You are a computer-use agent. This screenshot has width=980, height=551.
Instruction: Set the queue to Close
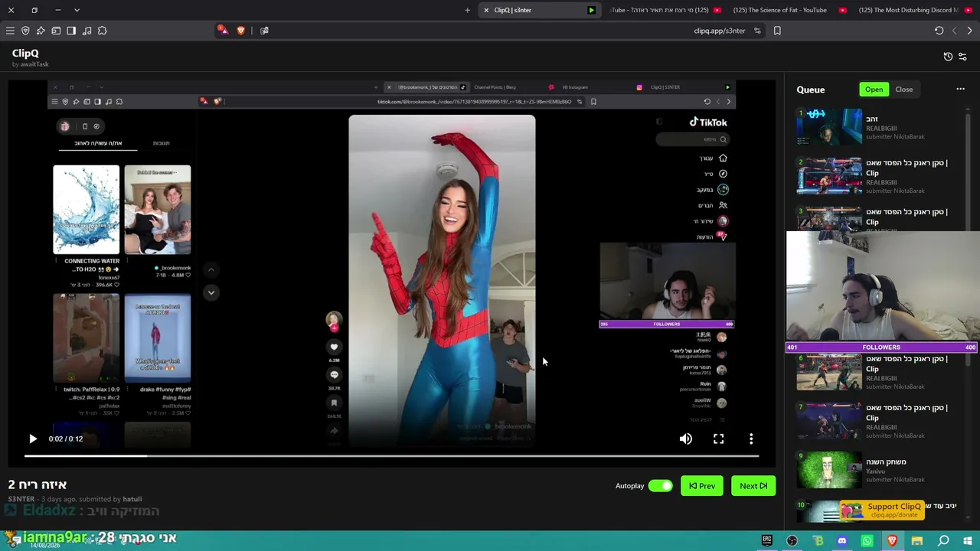pos(904,90)
